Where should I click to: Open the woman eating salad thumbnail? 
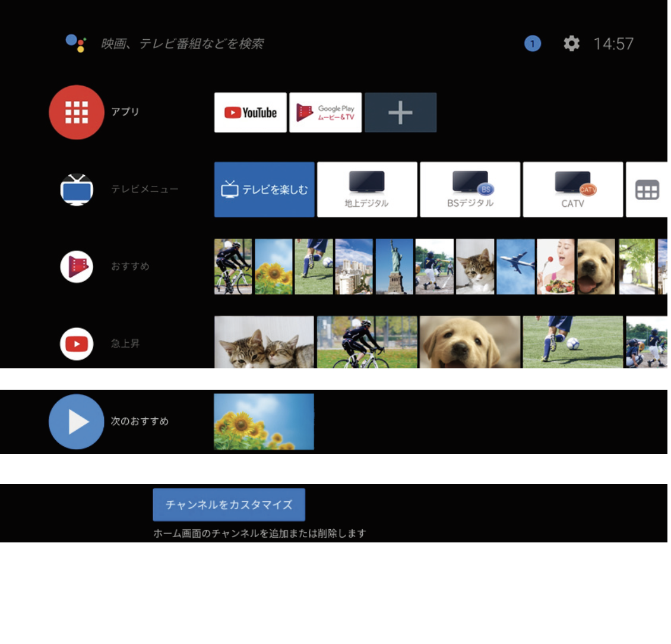pyautogui.click(x=556, y=266)
